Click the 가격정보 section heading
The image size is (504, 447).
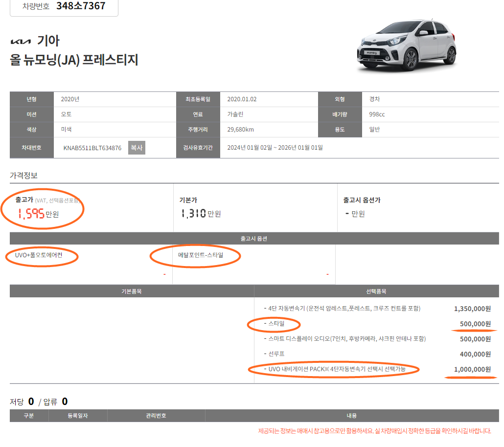23,176
